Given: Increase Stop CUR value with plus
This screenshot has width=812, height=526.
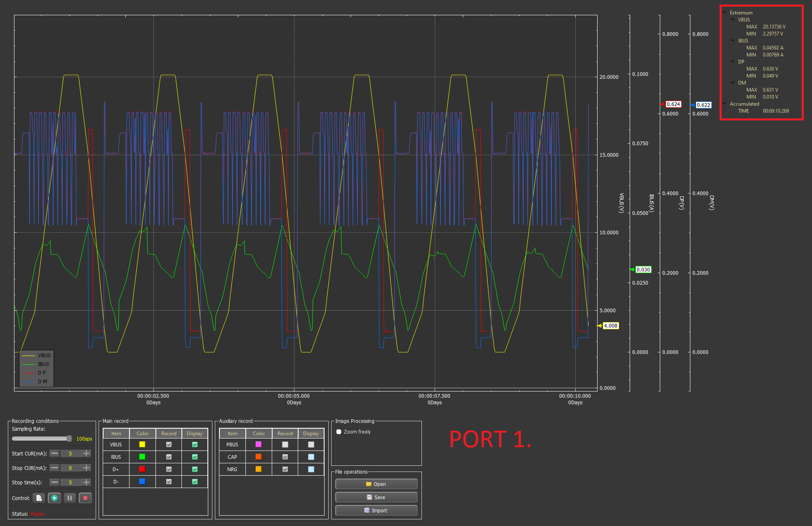Looking at the screenshot, I should [x=86, y=468].
